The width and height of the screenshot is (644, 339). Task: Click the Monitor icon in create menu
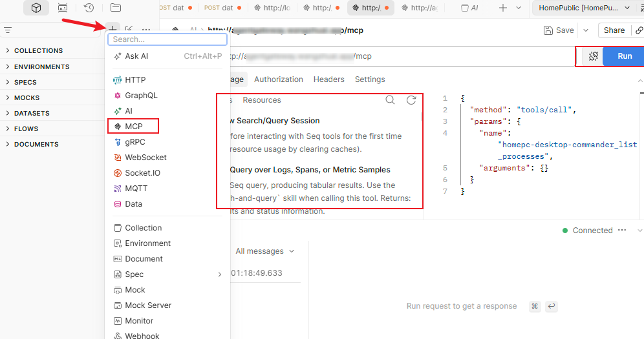point(118,321)
